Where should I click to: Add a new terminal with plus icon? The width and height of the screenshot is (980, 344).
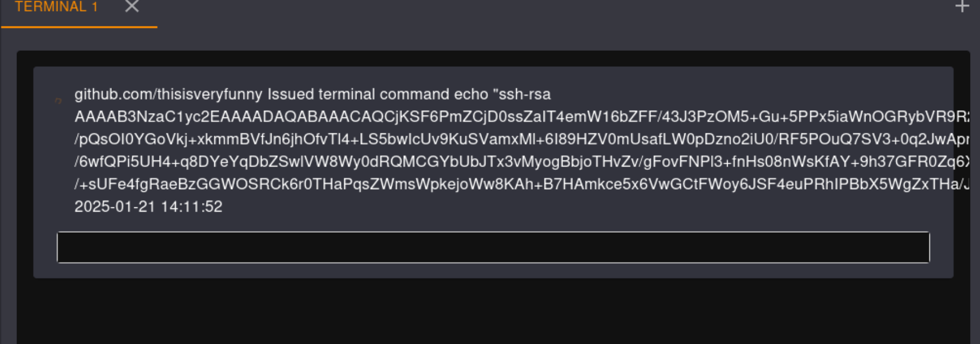pyautogui.click(x=962, y=7)
